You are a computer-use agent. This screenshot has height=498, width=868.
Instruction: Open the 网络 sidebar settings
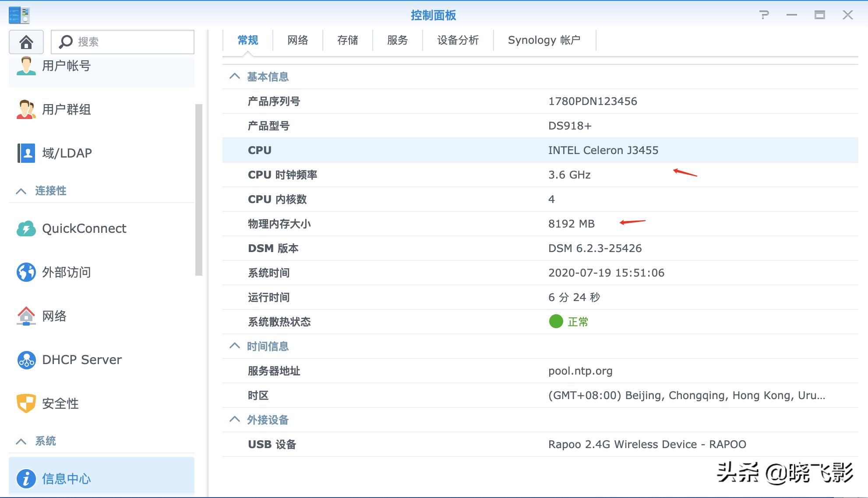(x=53, y=316)
